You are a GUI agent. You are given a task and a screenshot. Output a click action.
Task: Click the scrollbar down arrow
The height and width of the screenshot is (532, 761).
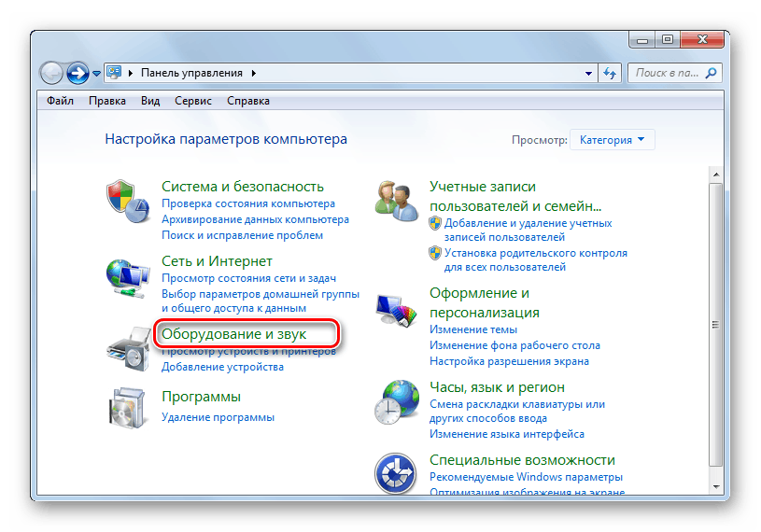[716, 486]
